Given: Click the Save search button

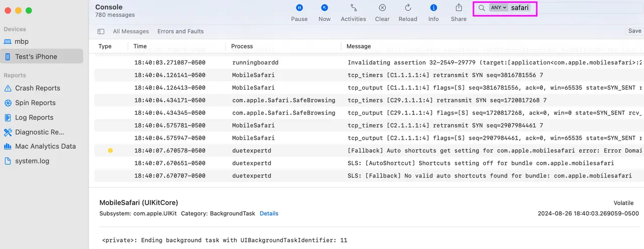Looking at the screenshot, I should pos(635,31).
